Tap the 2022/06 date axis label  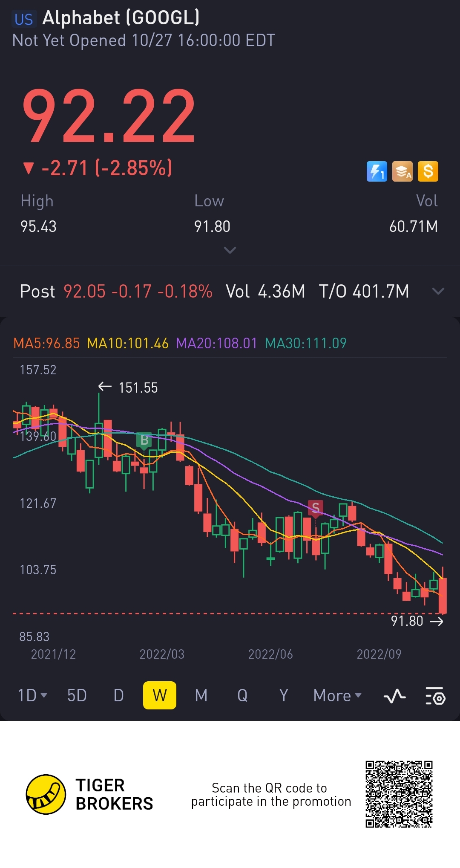click(270, 654)
